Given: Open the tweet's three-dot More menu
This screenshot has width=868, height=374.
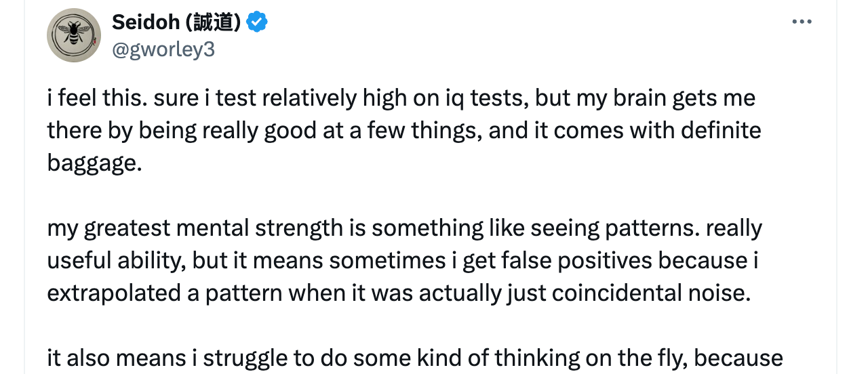Looking at the screenshot, I should [802, 22].
